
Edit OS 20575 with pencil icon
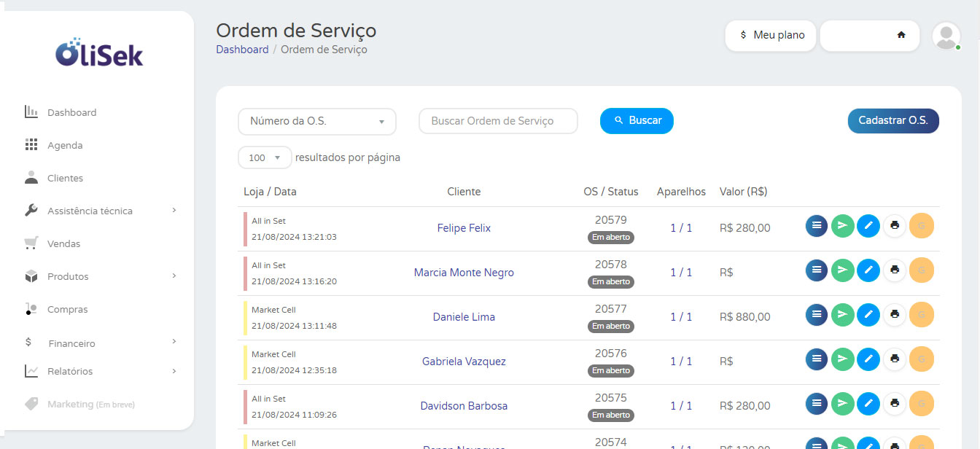[x=868, y=404]
